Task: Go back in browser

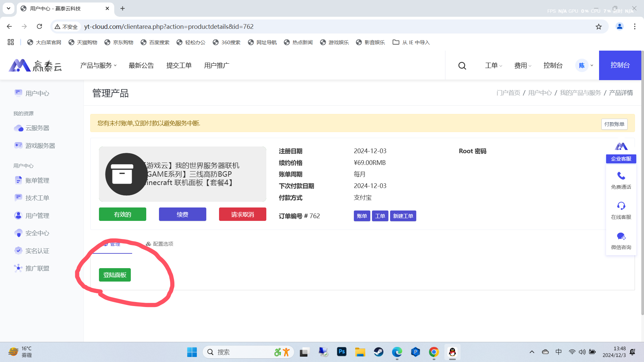Action: (x=9, y=26)
